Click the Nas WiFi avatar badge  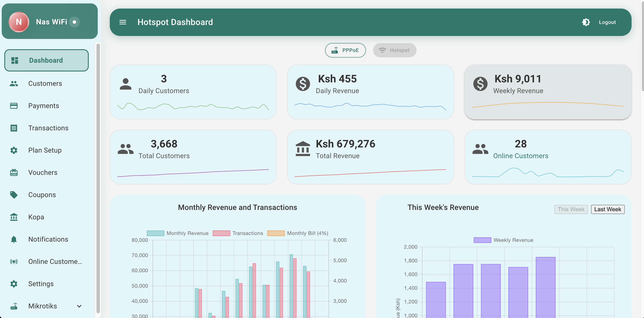point(19,22)
